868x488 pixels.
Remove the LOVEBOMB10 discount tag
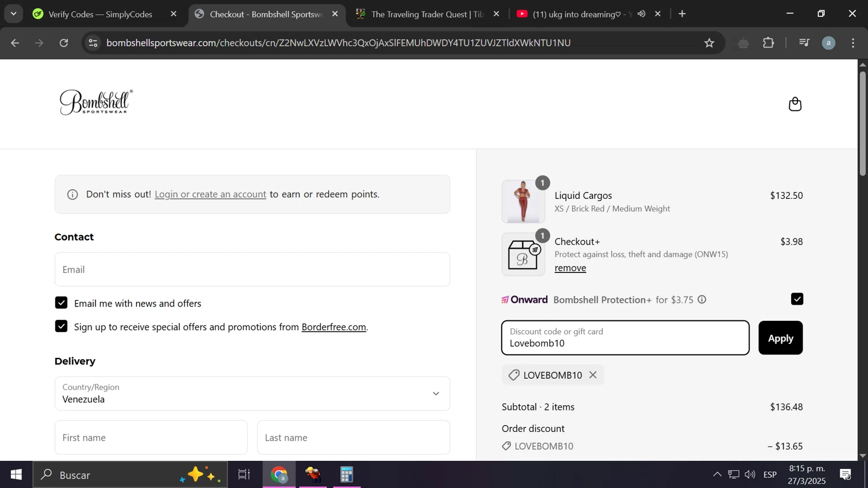pyautogui.click(x=593, y=375)
